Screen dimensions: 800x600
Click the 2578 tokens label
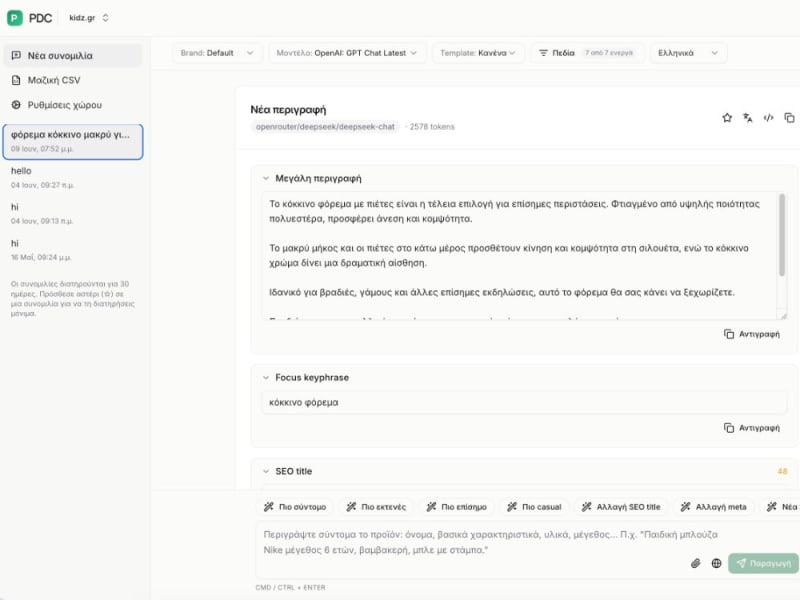click(432, 127)
